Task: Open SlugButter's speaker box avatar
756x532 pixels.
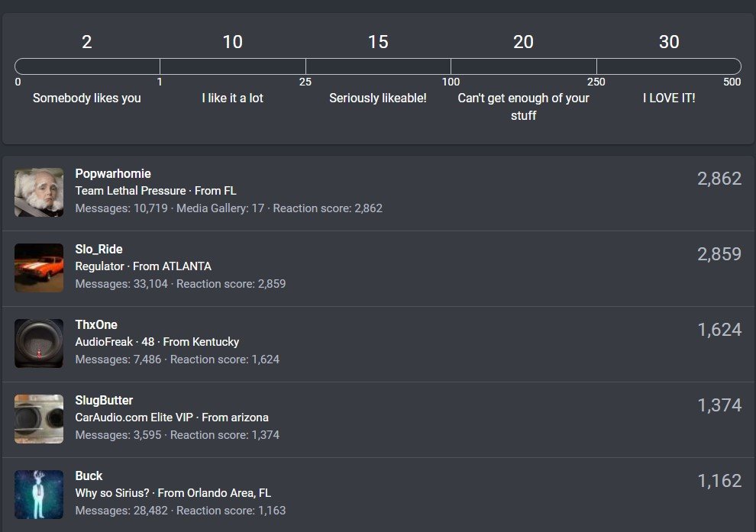Action: (39, 419)
